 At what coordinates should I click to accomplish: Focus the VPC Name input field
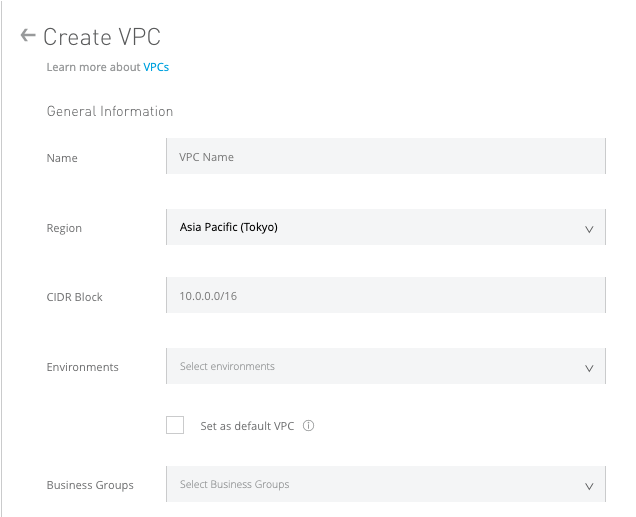[385, 157]
